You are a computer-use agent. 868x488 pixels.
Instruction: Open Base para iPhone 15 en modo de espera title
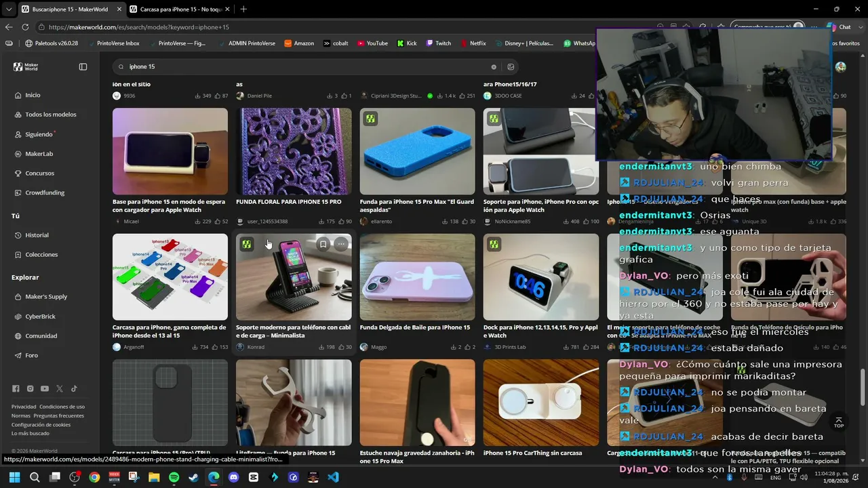coord(170,206)
